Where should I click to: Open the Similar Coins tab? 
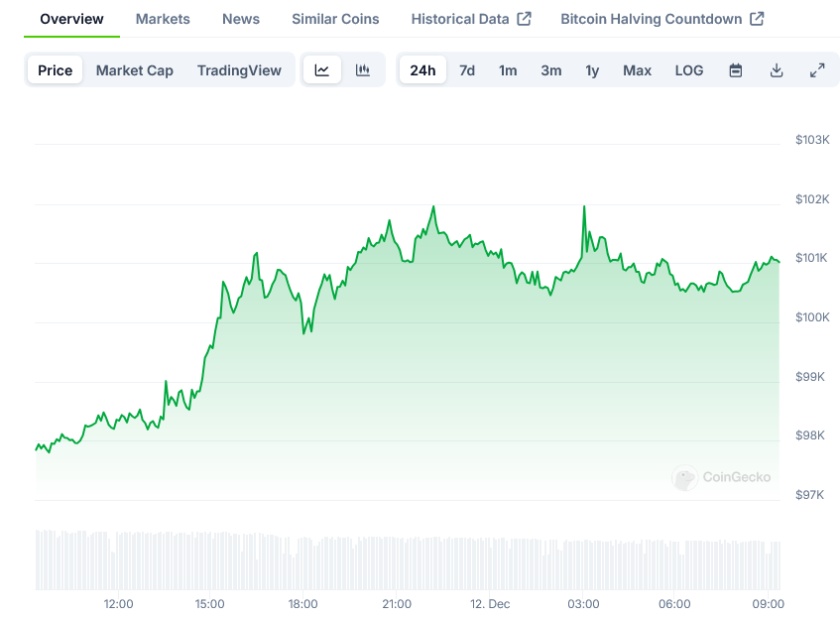335,19
